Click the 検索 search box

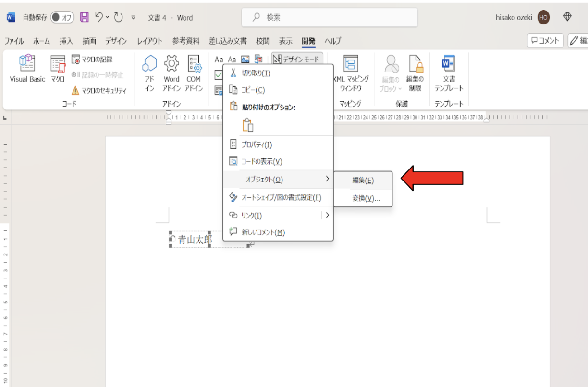(x=330, y=18)
